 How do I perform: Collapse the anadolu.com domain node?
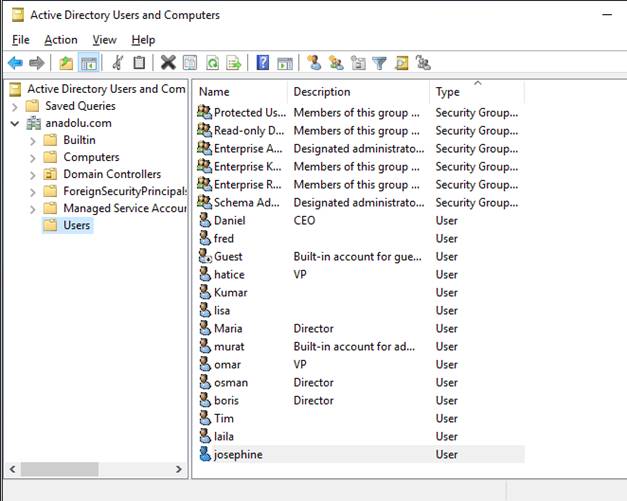[x=14, y=124]
